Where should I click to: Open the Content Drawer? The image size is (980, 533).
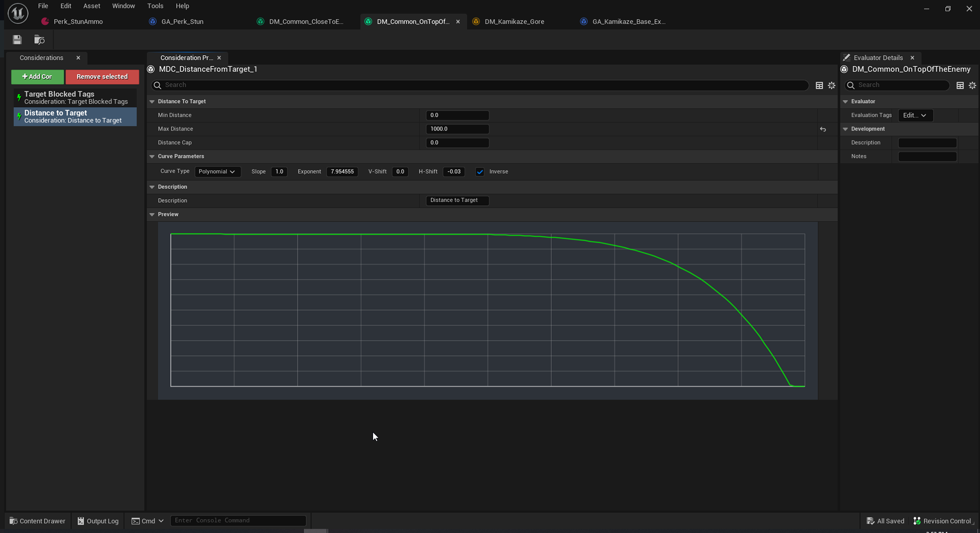pyautogui.click(x=38, y=521)
